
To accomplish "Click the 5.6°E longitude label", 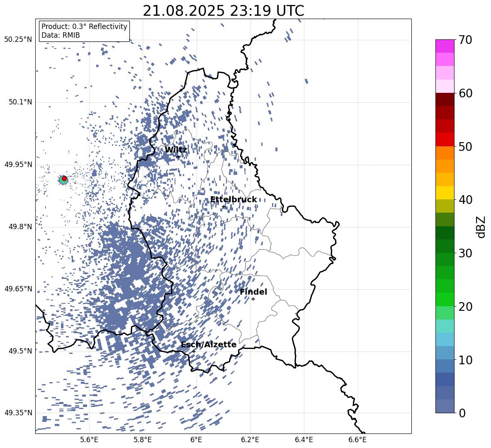I will [89, 440].
